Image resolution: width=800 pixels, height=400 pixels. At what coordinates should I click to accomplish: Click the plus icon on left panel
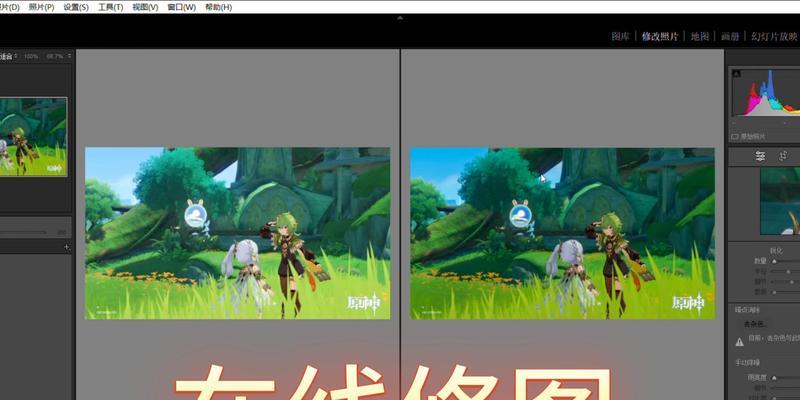pos(66,247)
